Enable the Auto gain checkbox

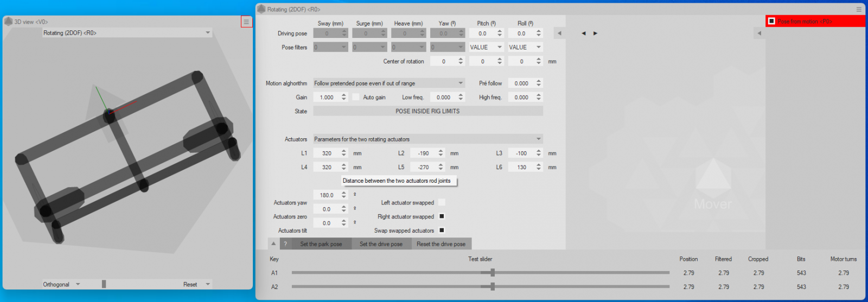coord(356,97)
